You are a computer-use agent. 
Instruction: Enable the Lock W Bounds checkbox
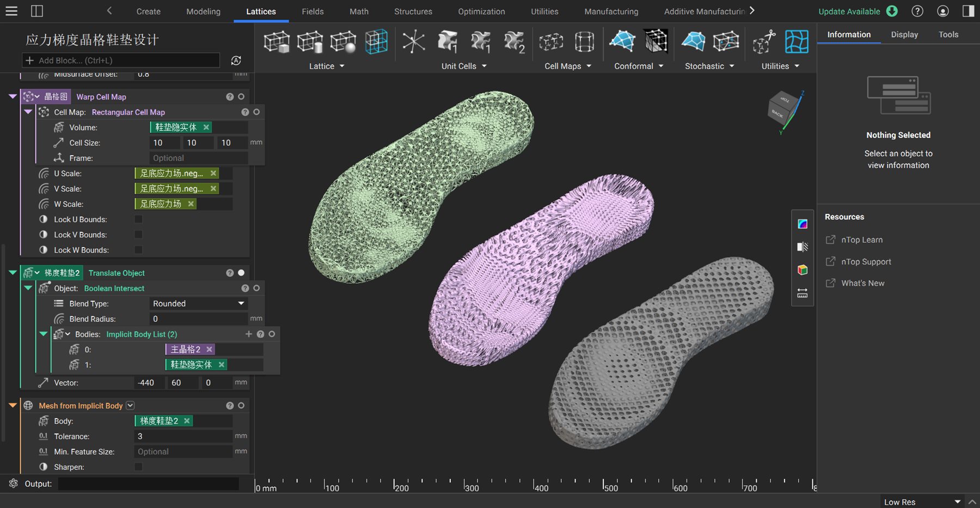138,250
